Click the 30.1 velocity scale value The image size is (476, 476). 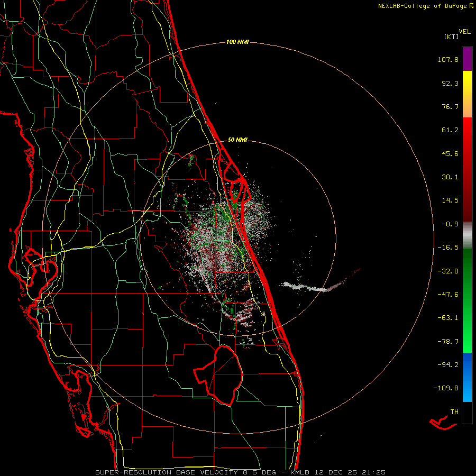coord(450,177)
